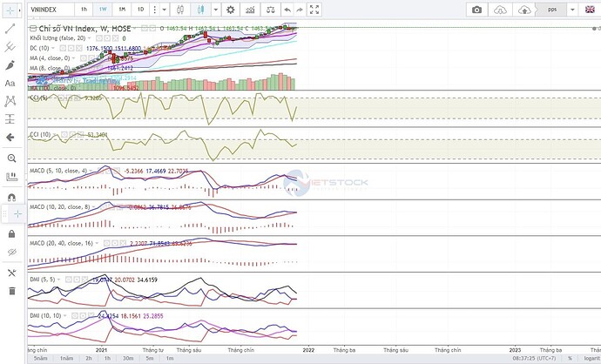Click the 08:37:25 (UTC+7) timezone label

coord(534,358)
